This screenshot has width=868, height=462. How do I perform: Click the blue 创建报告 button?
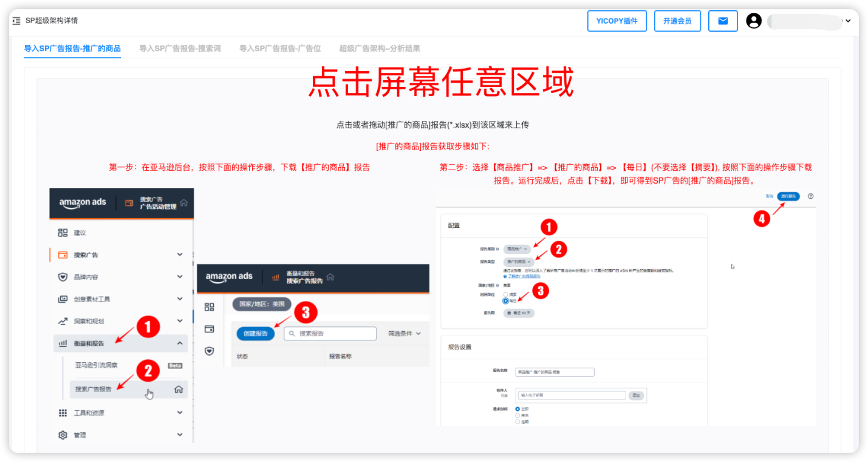256,334
